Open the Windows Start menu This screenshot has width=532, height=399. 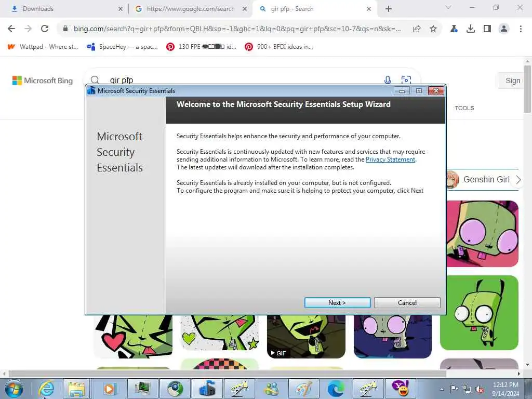point(14,389)
